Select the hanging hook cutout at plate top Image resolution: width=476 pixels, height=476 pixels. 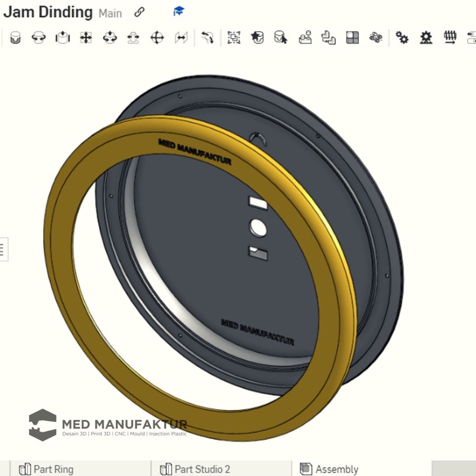pyautogui.click(x=258, y=139)
